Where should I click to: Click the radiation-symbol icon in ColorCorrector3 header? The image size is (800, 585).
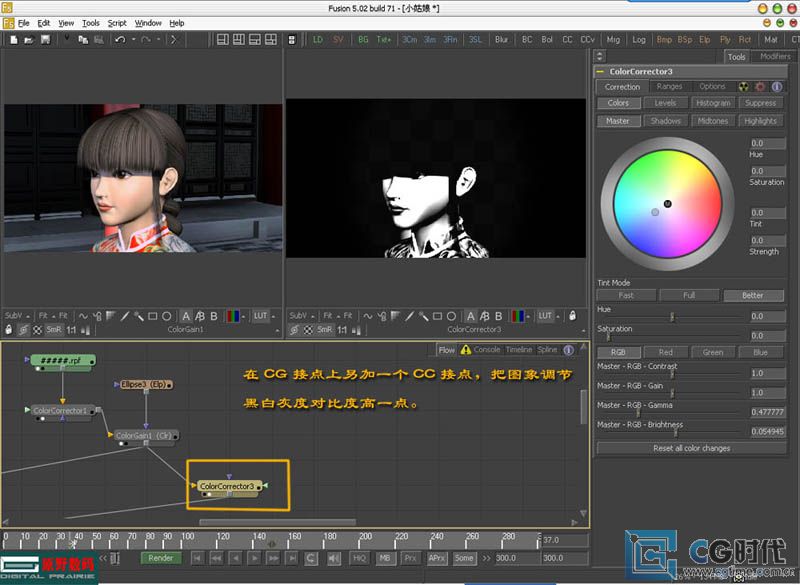[744, 87]
